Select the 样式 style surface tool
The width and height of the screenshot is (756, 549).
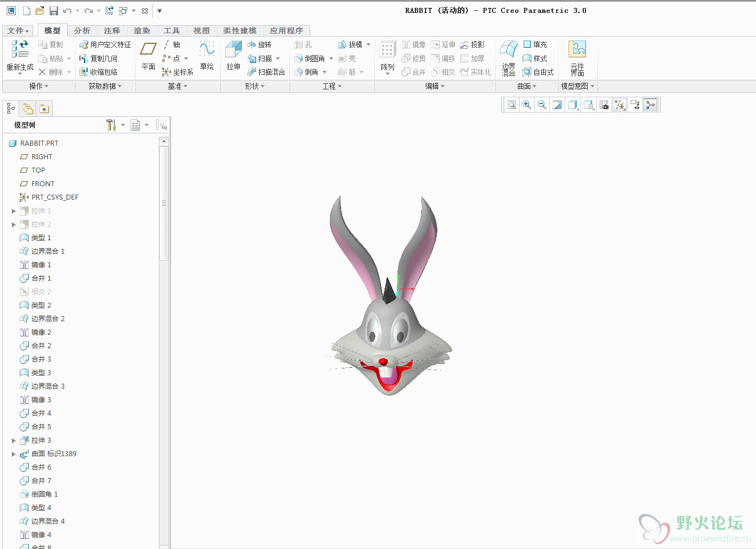tap(535, 58)
